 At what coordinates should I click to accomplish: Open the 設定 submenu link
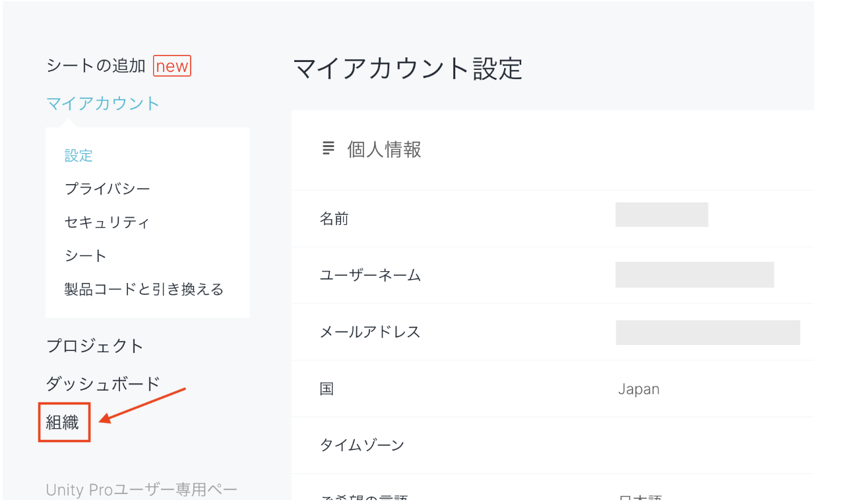tap(79, 156)
